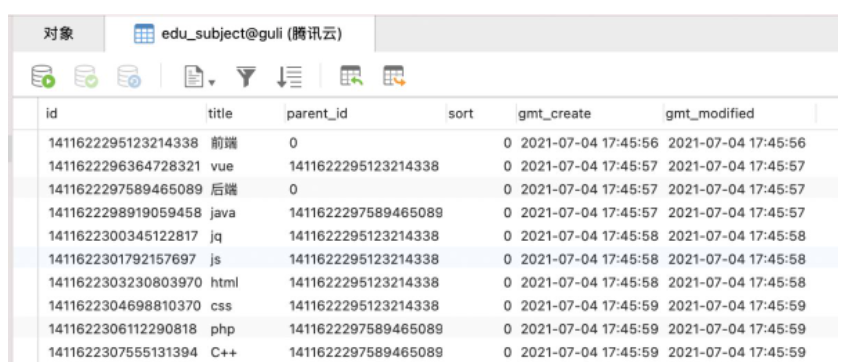Image resolution: width=846 pixels, height=362 pixels.
Task: Select id cell 1411622303230803970
Action: 125,283
